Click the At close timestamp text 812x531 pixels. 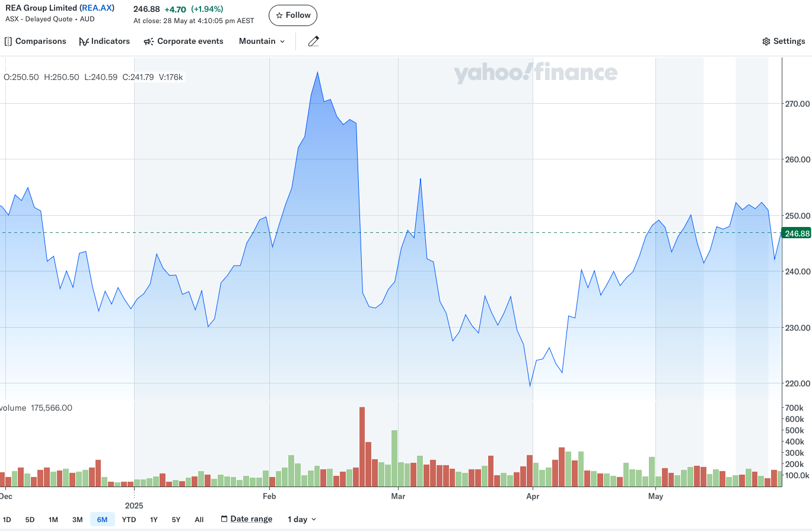(193, 21)
